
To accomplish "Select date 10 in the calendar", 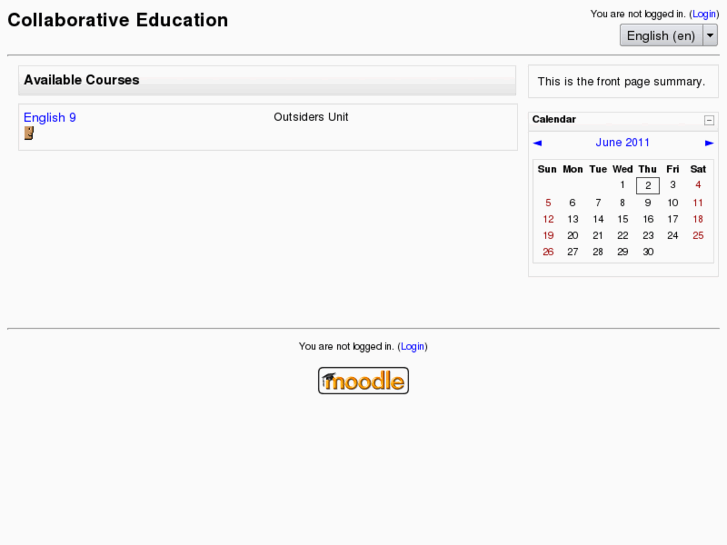I will [x=673, y=203].
